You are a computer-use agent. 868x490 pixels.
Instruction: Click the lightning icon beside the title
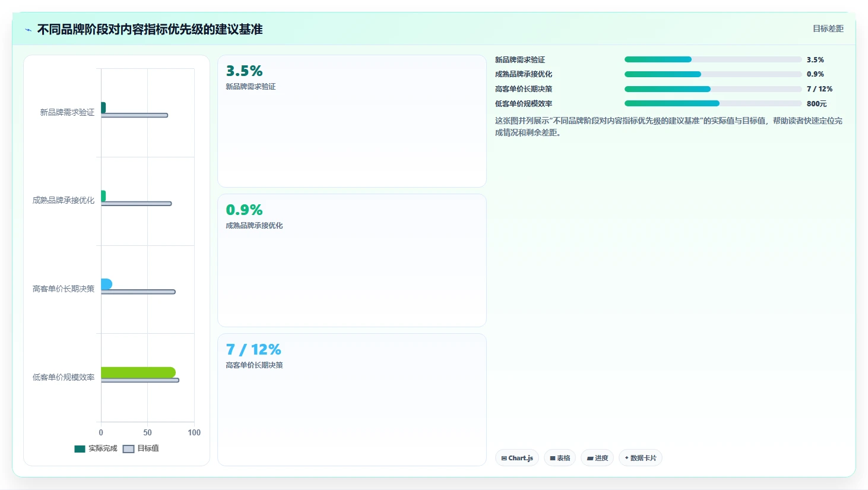pos(28,30)
